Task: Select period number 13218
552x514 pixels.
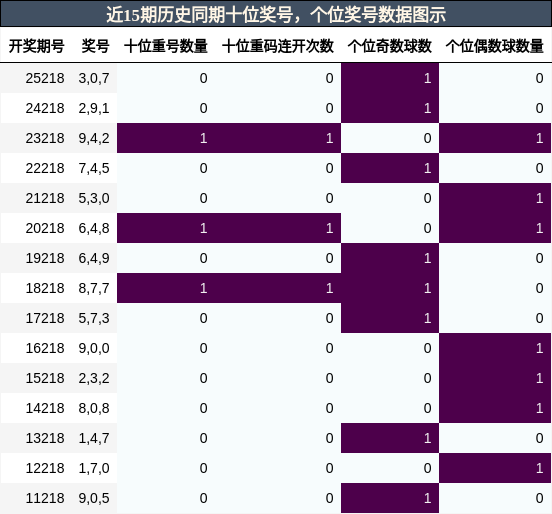Action: pos(45,438)
